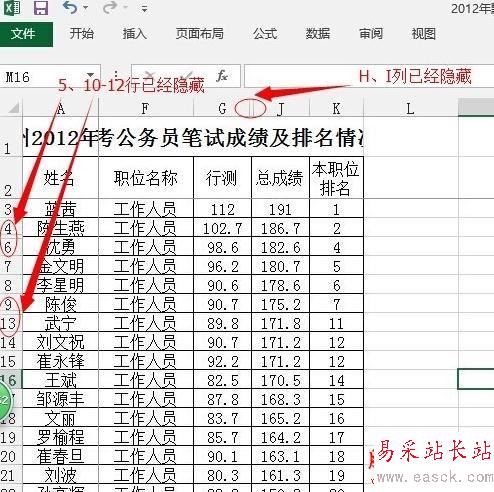Select column G header
This screenshot has width=494, height=492.
click(x=222, y=109)
